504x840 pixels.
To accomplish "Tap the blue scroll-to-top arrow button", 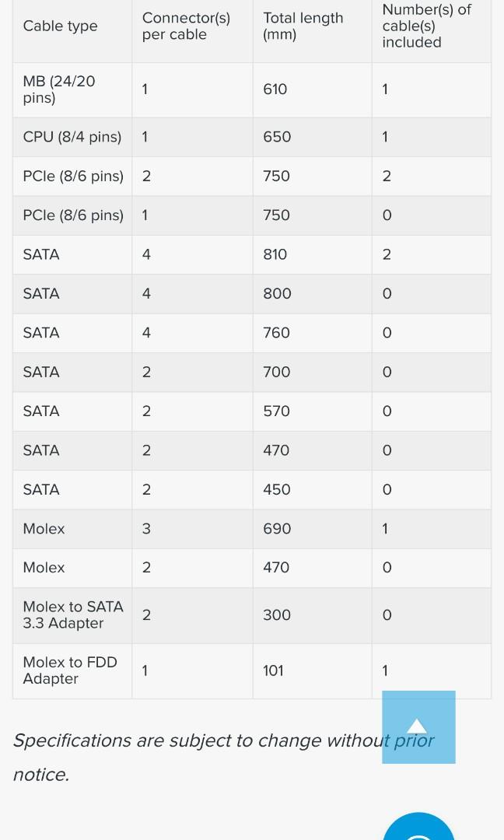I will click(418, 727).
